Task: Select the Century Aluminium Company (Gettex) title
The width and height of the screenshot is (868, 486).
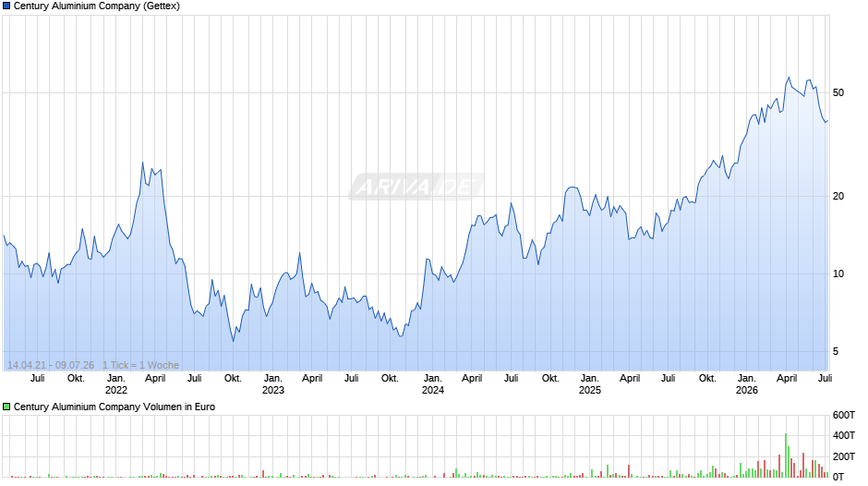Action: tap(97, 6)
